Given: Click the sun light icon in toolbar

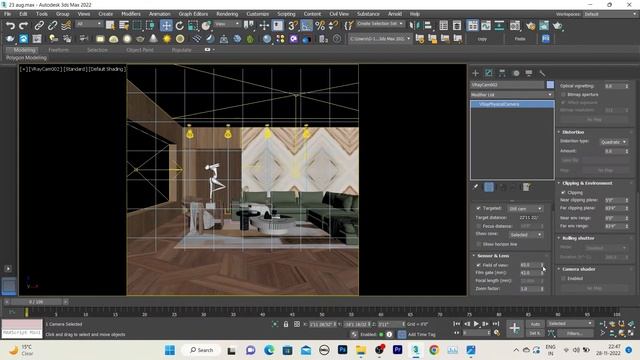Looking at the screenshot, I should (167, 39).
